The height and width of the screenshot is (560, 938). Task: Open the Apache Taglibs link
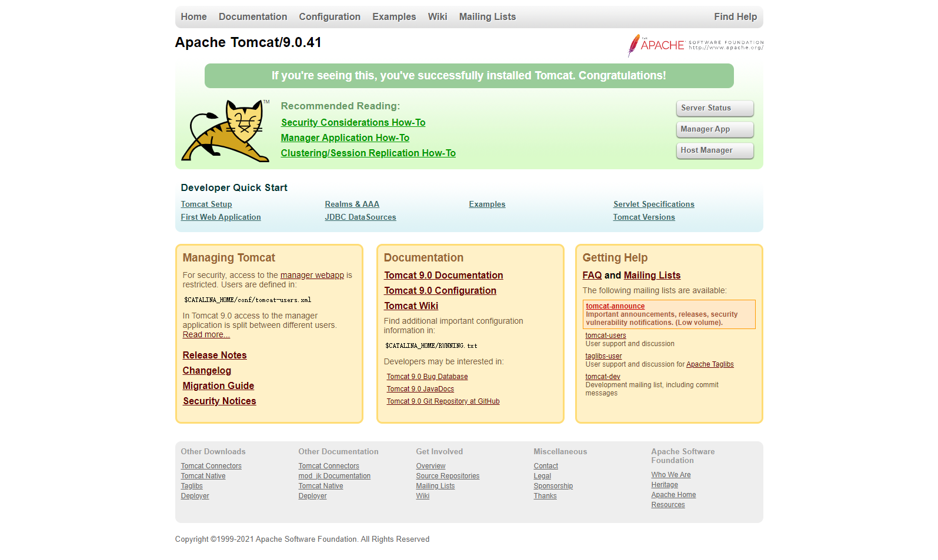click(x=710, y=364)
